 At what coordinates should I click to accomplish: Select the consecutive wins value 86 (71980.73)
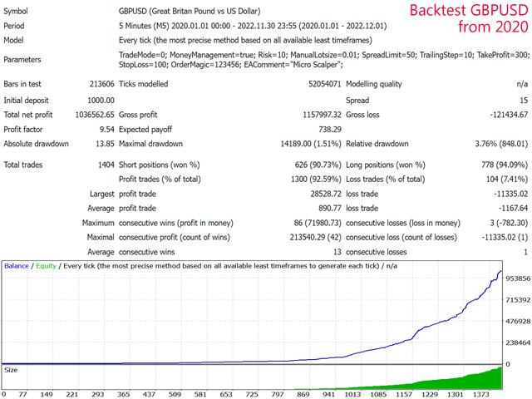pos(318,223)
